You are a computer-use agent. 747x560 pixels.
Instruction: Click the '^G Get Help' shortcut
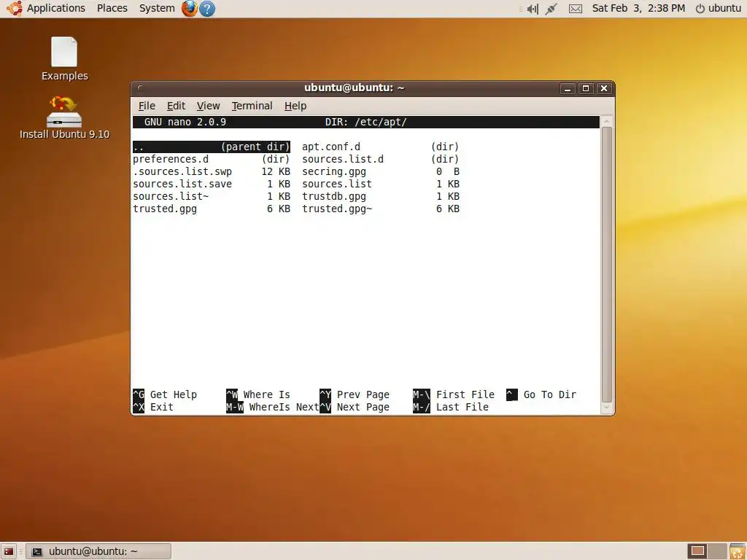[x=165, y=394]
